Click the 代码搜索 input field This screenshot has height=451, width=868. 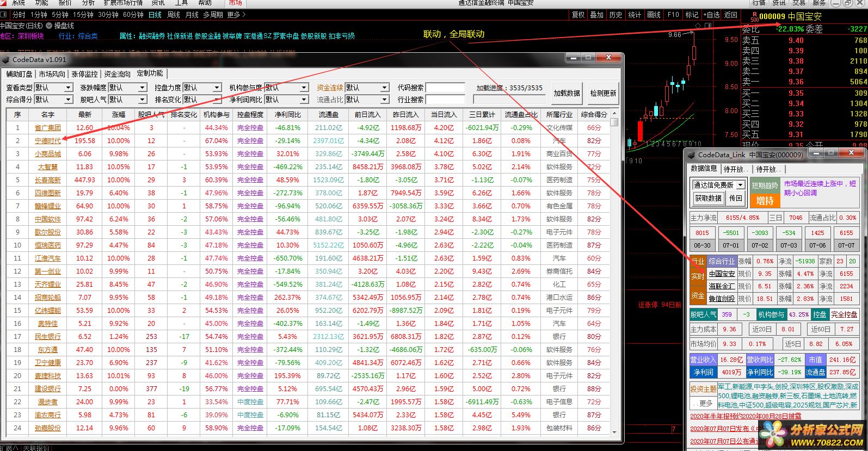tap(445, 88)
